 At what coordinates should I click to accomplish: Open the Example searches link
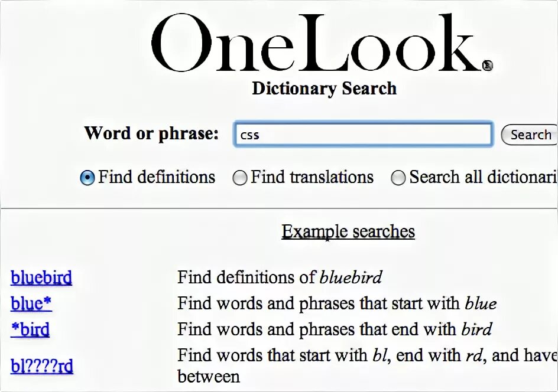click(x=348, y=231)
